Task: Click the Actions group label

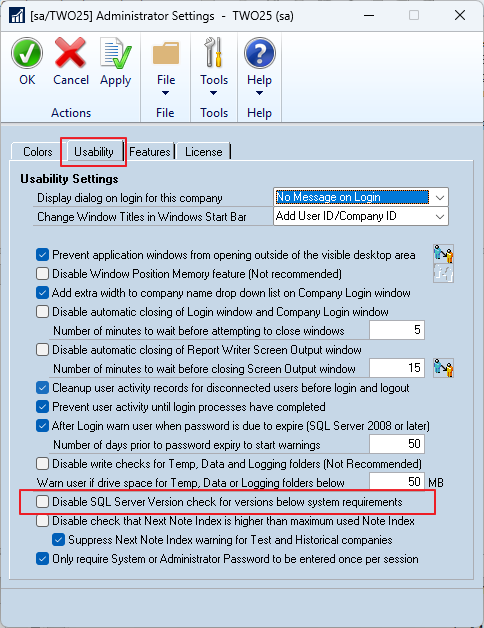Action: tap(71, 113)
